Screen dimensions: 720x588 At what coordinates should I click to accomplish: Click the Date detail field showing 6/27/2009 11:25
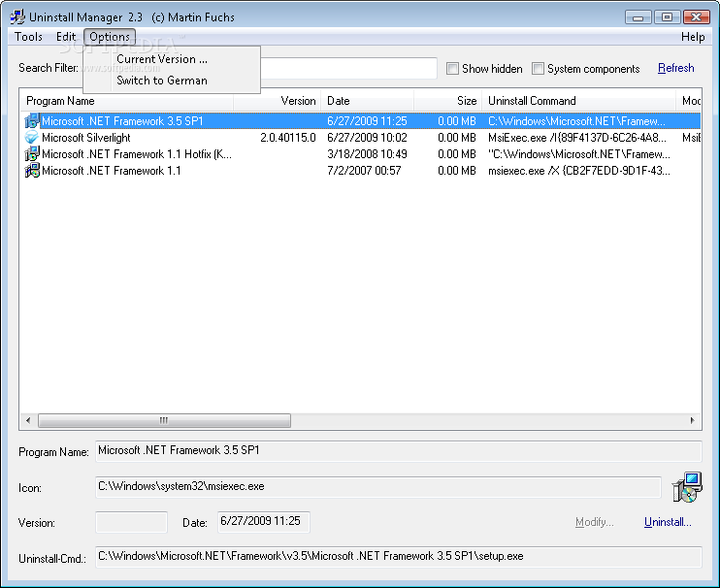click(x=264, y=522)
